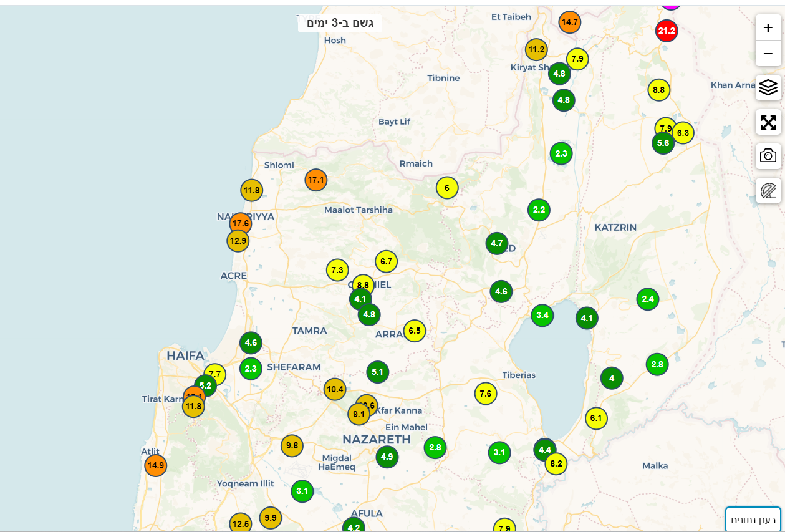Take a map snapshot with camera icon
Screen dimensions: 785x532
[768, 156]
